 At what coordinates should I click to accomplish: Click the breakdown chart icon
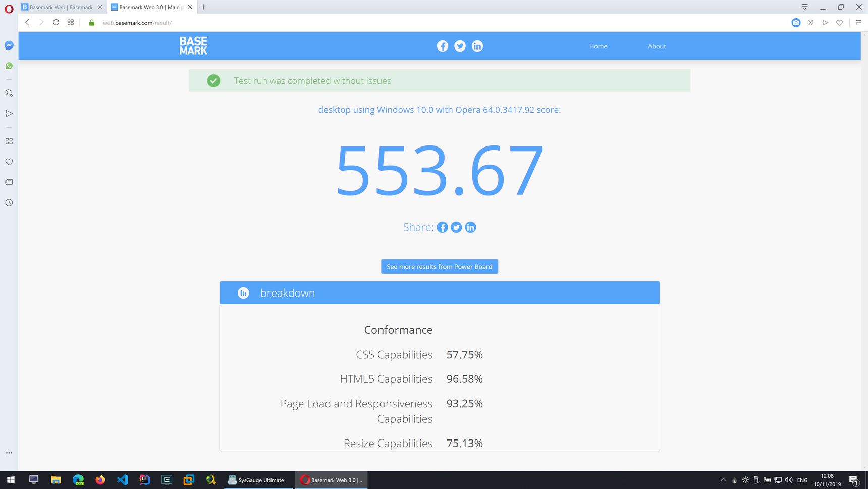[243, 293]
